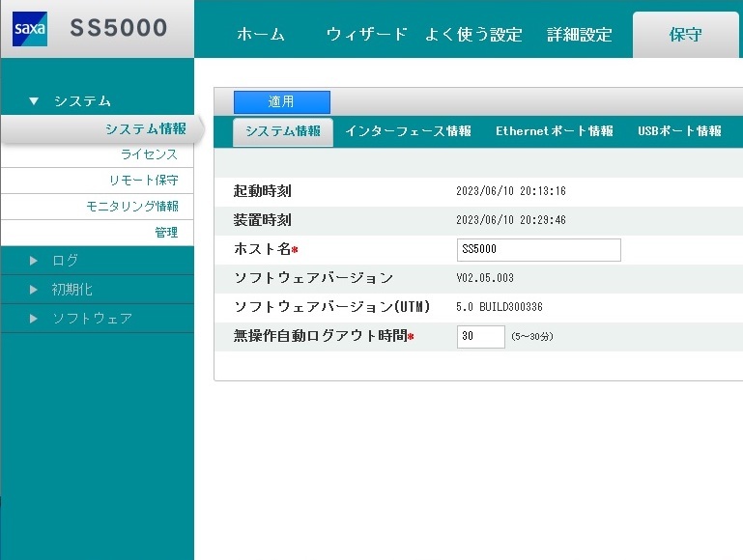Viewport: 743px width, 560px height.
Task: Open the ホーム top menu
Action: 260,34
